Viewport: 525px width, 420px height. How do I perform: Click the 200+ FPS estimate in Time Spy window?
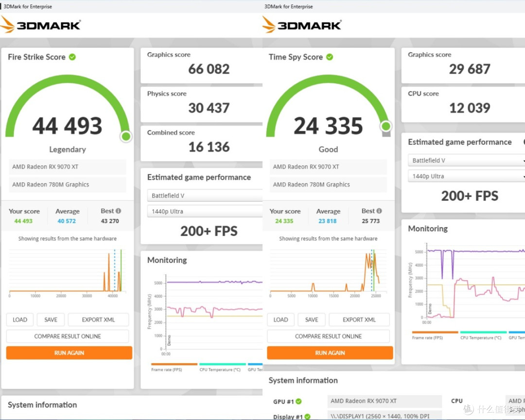(x=470, y=196)
